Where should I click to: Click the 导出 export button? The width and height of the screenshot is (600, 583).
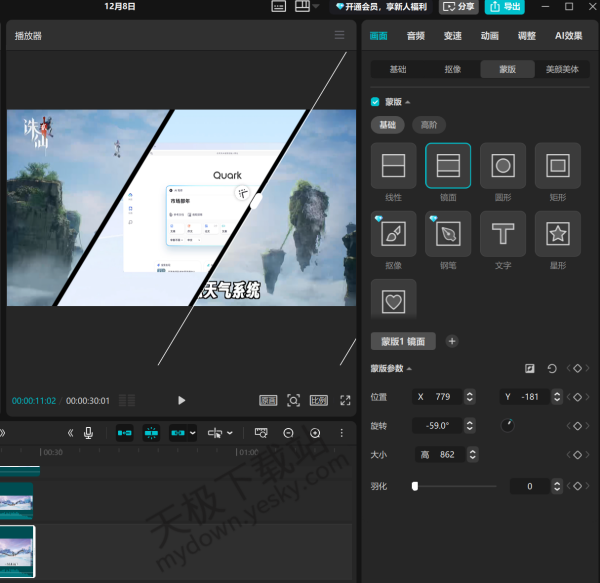click(x=505, y=6)
